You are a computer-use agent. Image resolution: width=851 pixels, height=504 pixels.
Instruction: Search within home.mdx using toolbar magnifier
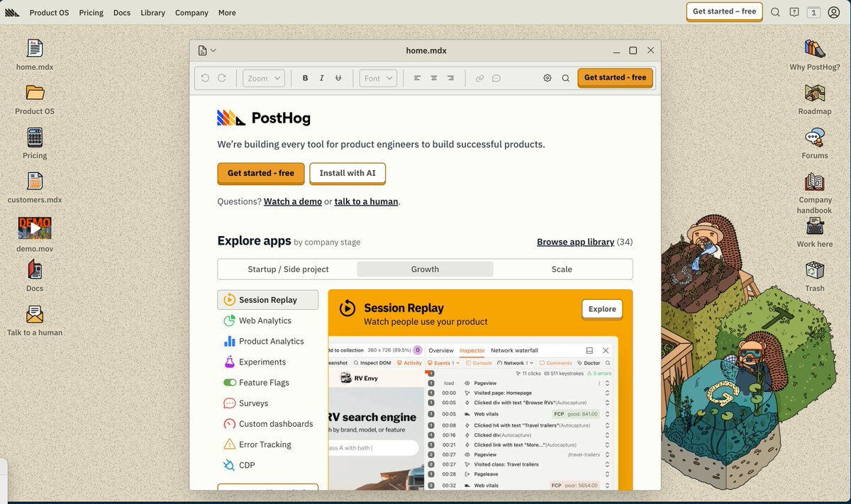click(565, 78)
